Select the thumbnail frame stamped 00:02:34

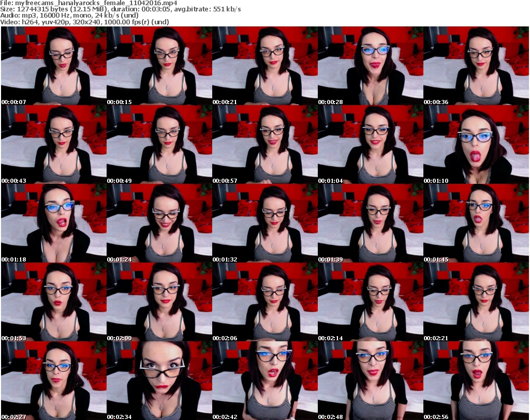[159, 381]
